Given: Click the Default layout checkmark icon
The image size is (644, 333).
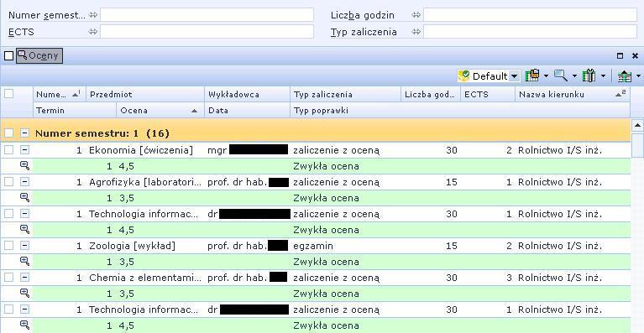Looking at the screenshot, I should click(x=463, y=75).
